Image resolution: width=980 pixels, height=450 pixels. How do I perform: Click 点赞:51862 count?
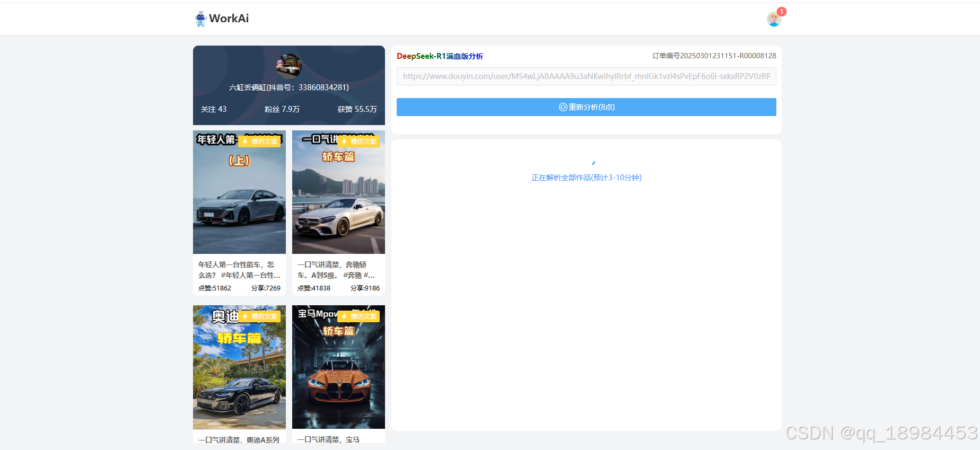pos(215,288)
